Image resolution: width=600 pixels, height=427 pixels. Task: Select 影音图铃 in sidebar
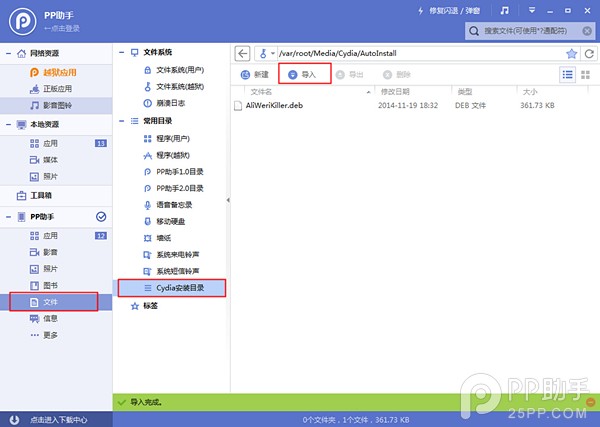pos(56,105)
